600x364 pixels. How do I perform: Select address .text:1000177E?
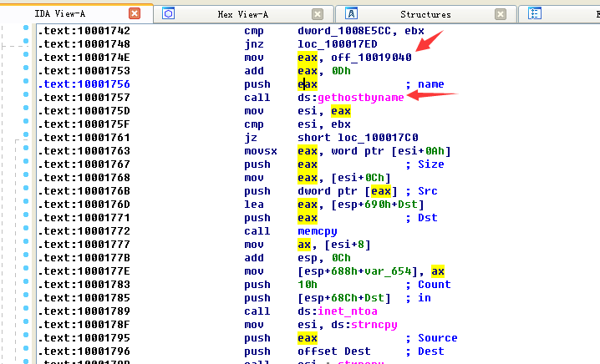point(84,271)
